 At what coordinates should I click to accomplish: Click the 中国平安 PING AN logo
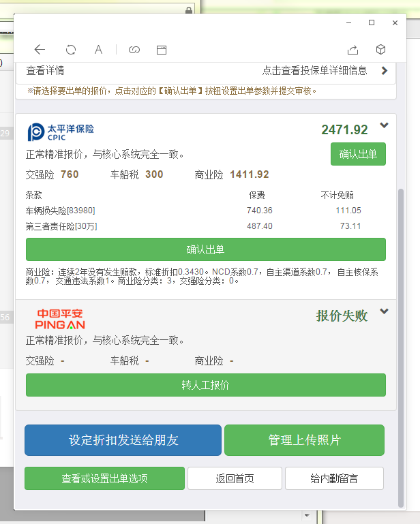coord(60,318)
